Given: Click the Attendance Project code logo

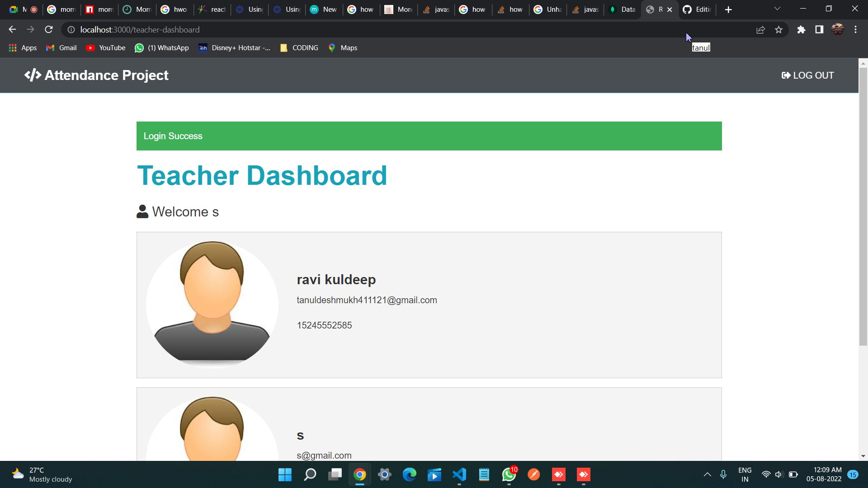Looking at the screenshot, I should pyautogui.click(x=33, y=75).
